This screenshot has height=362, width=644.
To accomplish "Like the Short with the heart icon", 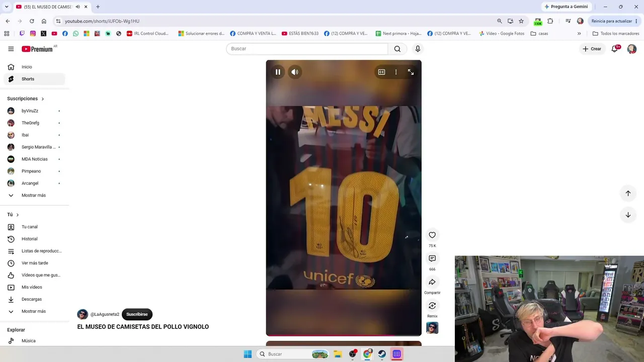I will tap(432, 235).
